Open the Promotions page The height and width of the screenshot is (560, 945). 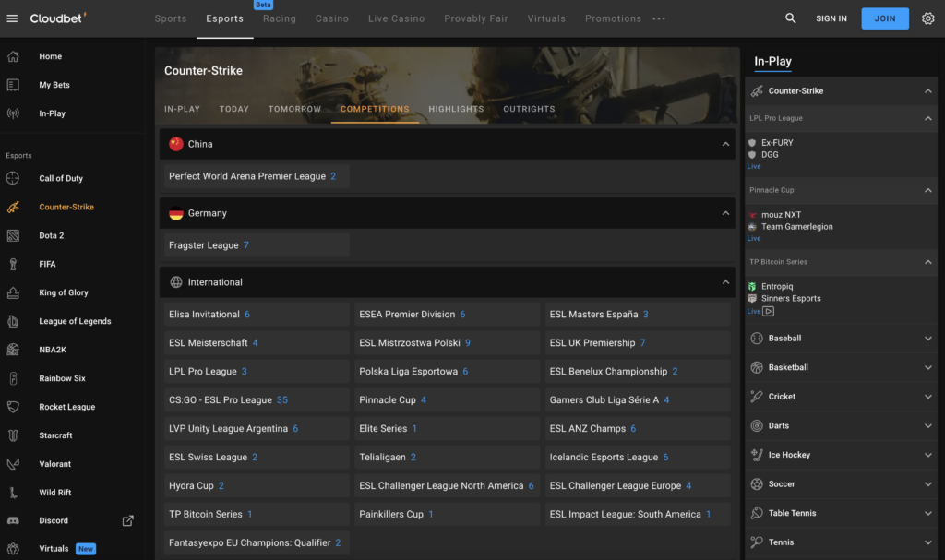click(x=613, y=18)
